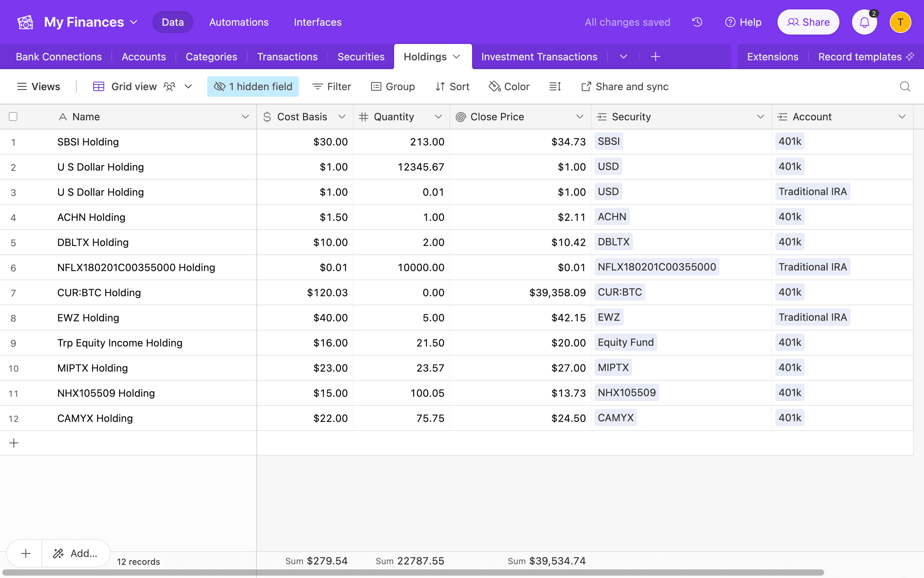
Task: Open notifications bell
Action: coord(864,22)
